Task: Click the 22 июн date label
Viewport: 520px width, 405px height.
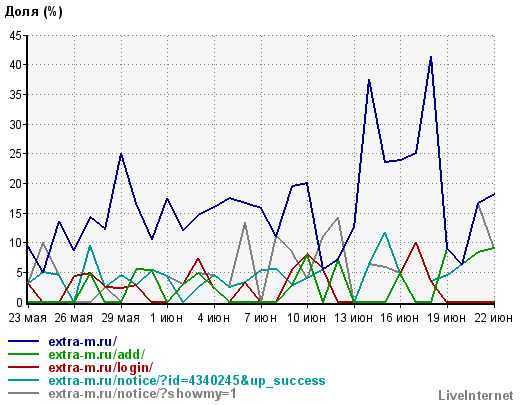Action: click(x=493, y=318)
